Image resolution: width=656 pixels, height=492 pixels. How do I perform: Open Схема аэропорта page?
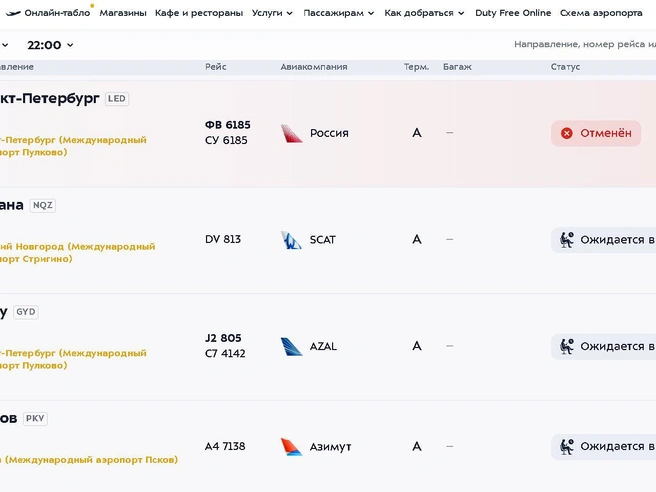click(601, 13)
